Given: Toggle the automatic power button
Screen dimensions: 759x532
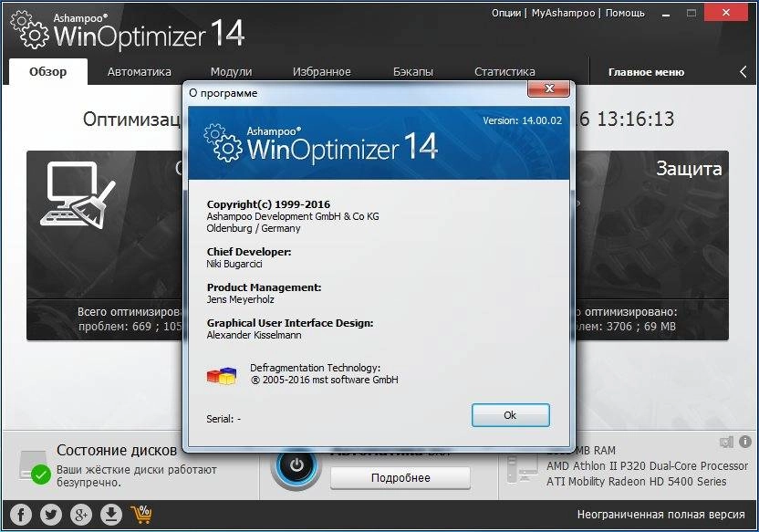Looking at the screenshot, I should (x=296, y=465).
